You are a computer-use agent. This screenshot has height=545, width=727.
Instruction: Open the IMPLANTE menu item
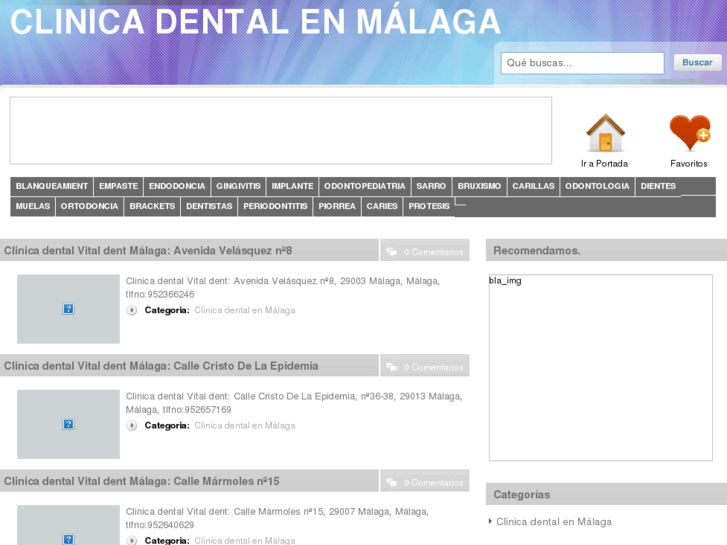coord(292,186)
